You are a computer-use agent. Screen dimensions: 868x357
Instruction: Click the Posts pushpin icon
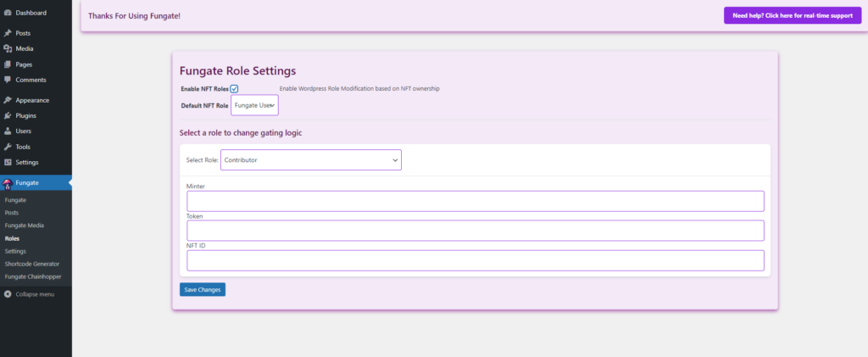tap(8, 33)
